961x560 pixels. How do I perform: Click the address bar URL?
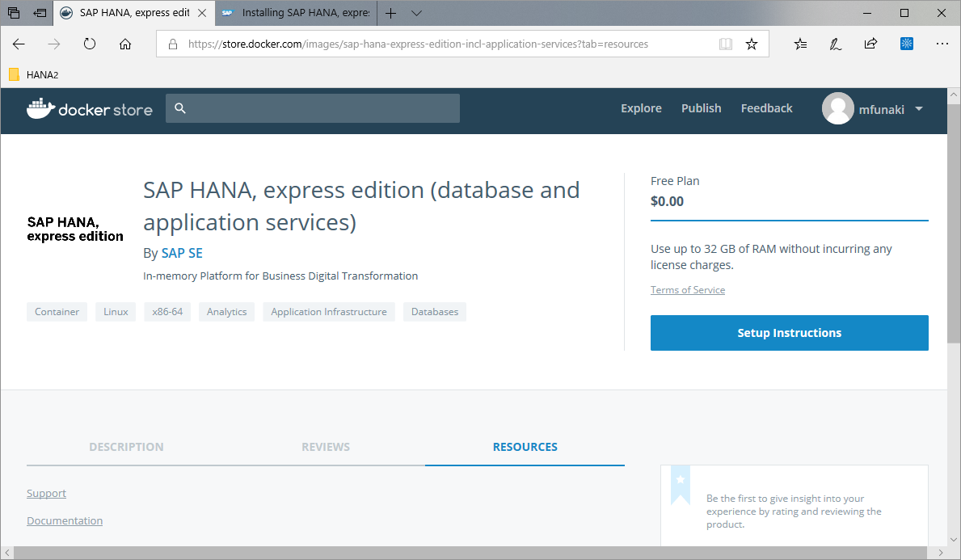[x=418, y=44]
